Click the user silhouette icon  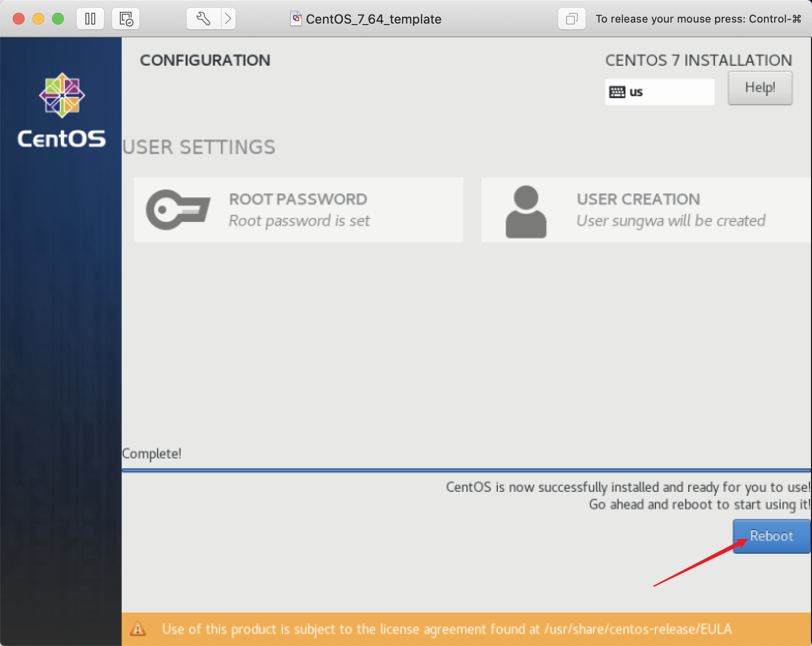coord(526,212)
